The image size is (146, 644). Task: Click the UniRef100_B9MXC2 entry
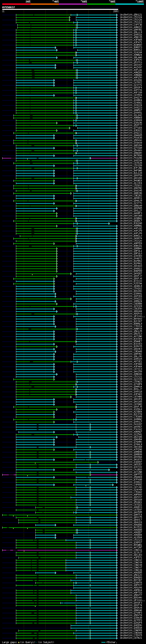[x=131, y=50]
